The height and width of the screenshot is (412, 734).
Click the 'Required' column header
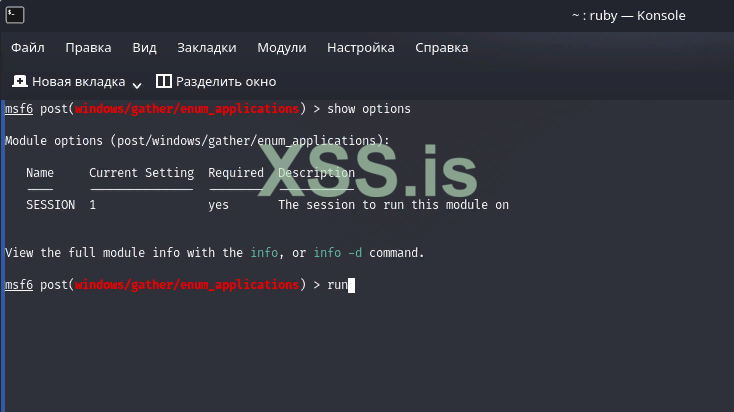point(236,173)
